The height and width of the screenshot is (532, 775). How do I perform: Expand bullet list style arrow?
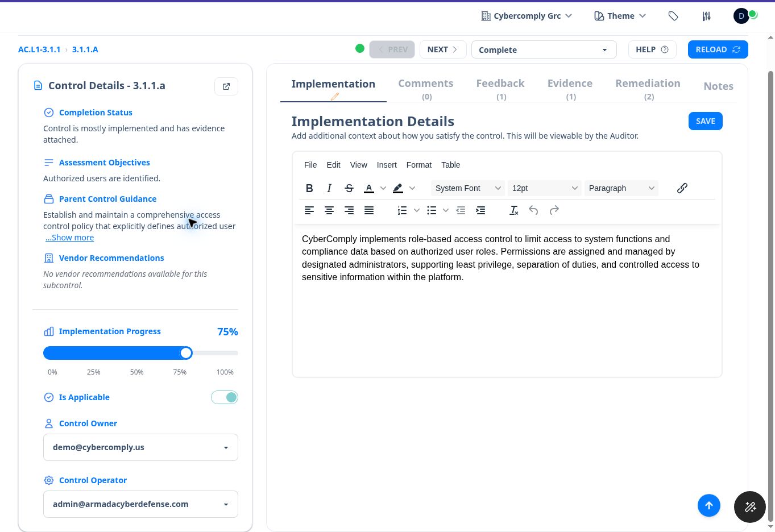(x=446, y=210)
